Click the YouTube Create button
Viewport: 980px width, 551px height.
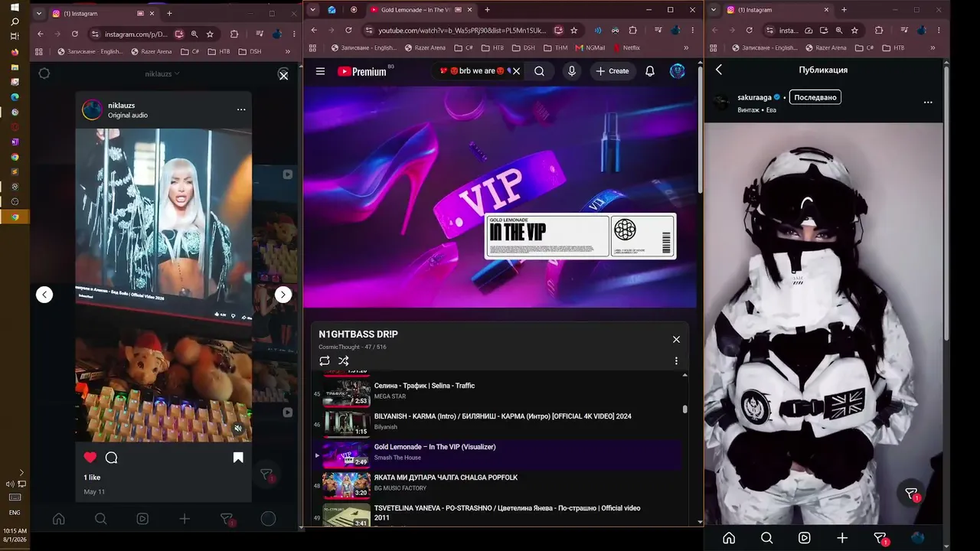pos(612,71)
